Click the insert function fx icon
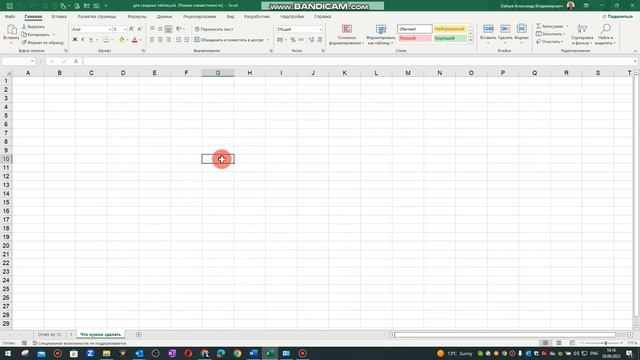The width and height of the screenshot is (640, 360). 76,61
